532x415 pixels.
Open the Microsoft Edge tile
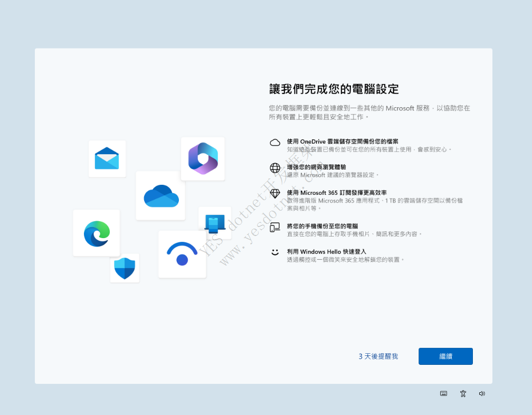coord(96,233)
